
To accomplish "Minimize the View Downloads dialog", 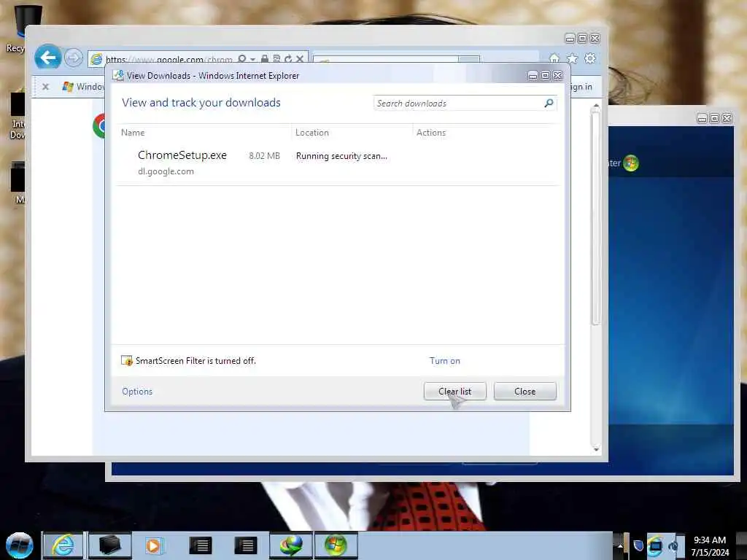I will 533,75.
